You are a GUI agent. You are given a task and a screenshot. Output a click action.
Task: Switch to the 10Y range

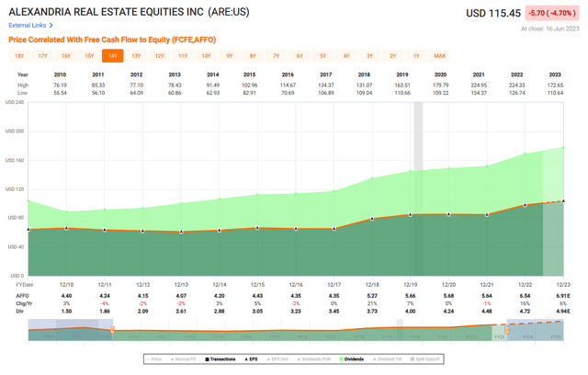pos(206,56)
